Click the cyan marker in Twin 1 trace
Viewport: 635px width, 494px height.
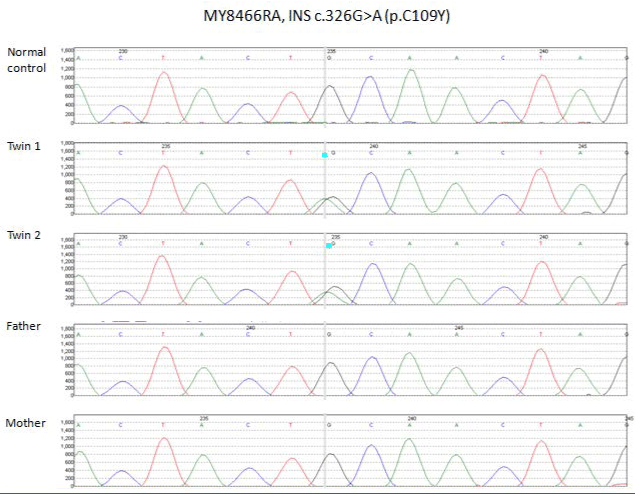point(325,155)
